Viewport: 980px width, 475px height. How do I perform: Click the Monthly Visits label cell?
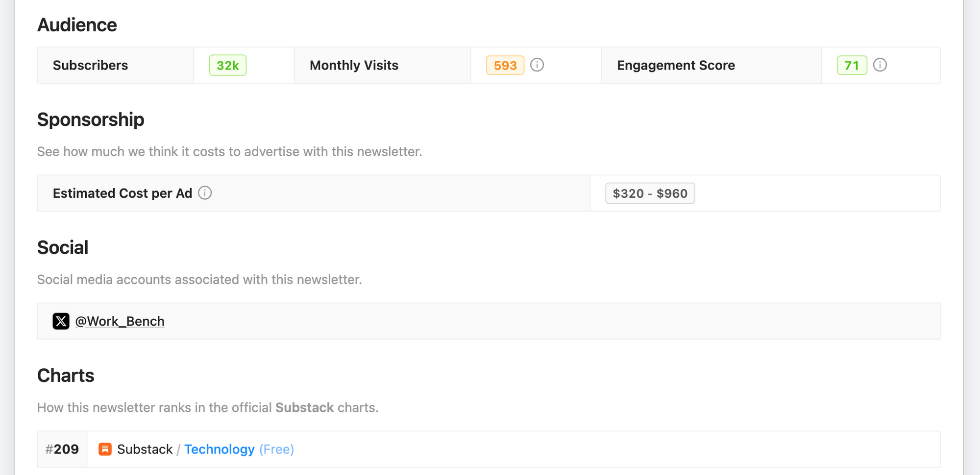coord(354,65)
